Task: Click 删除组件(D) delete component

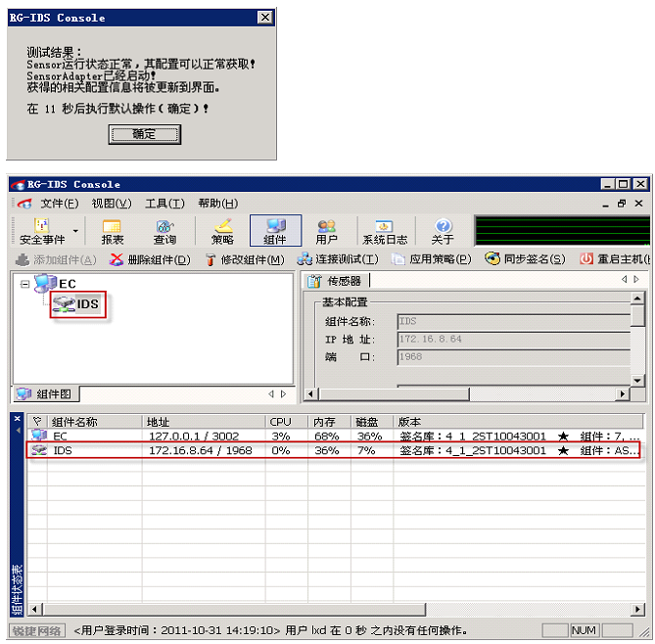Action: point(150,259)
